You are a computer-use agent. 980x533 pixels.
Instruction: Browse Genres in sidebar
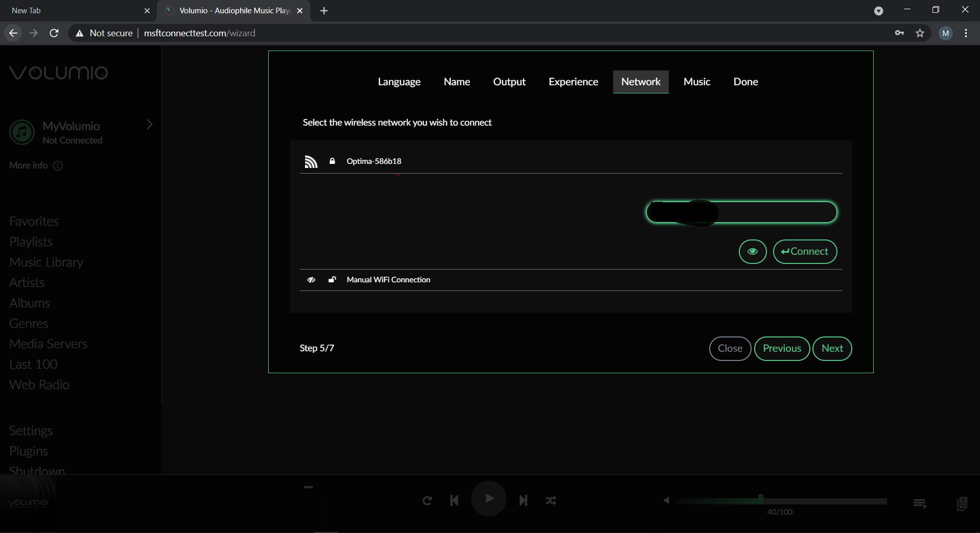pyautogui.click(x=29, y=323)
